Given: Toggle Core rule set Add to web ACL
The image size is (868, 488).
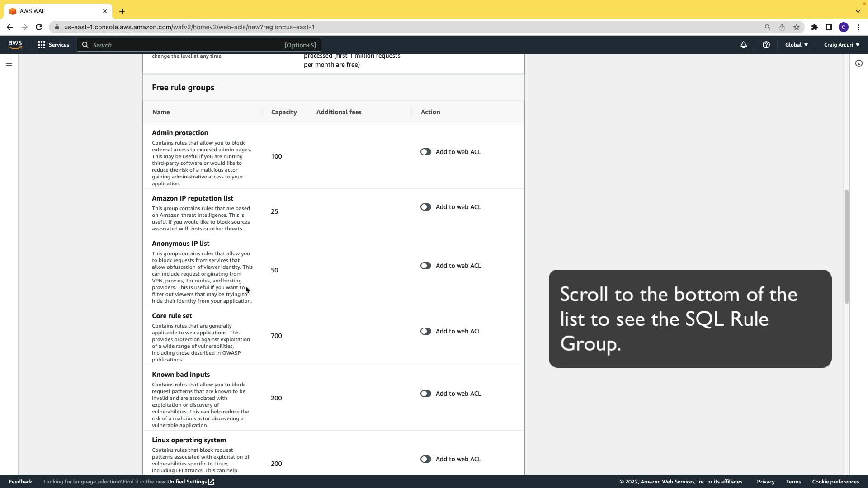Looking at the screenshot, I should 425,331.
